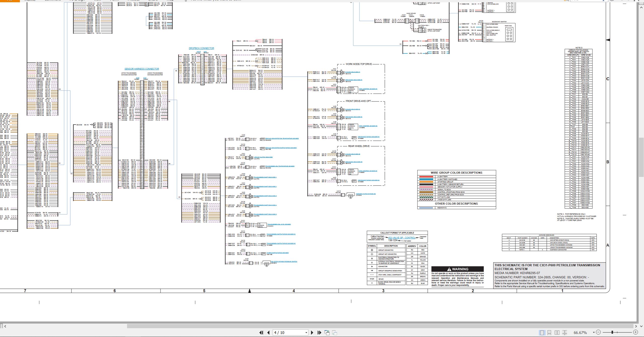
Task: Go to the next page
Action: 312,332
